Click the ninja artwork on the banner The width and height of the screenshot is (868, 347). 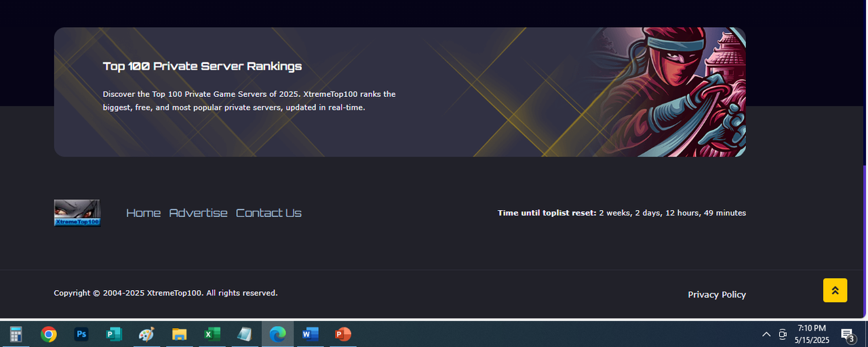pos(668,92)
